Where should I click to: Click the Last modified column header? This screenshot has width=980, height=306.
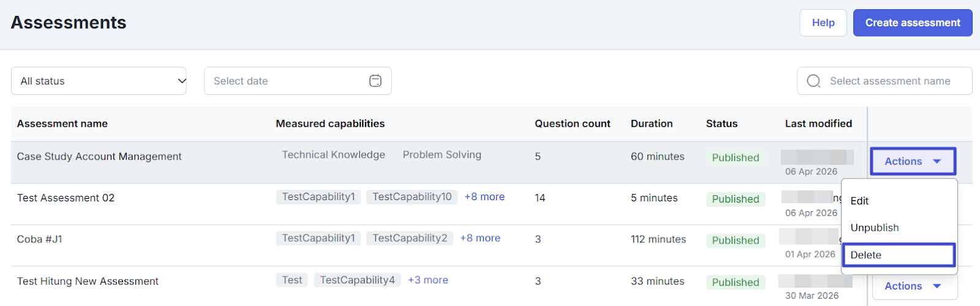point(818,124)
